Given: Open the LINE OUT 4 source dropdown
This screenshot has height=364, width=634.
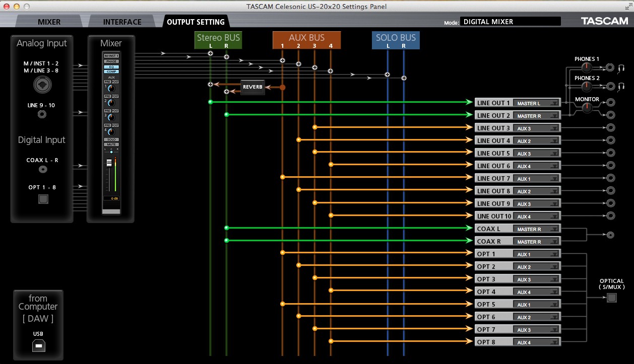Looking at the screenshot, I should point(536,141).
